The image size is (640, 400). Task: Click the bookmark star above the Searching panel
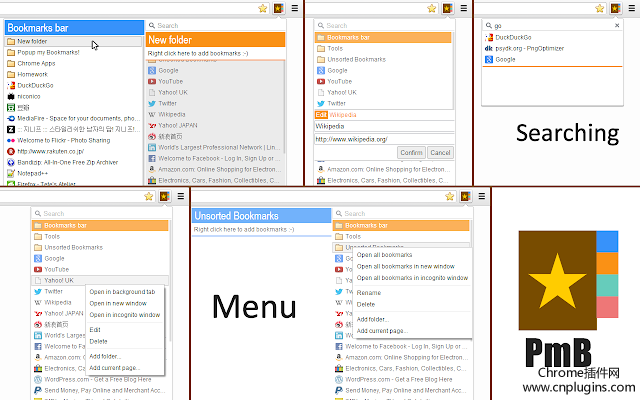pyautogui.click(x=600, y=8)
